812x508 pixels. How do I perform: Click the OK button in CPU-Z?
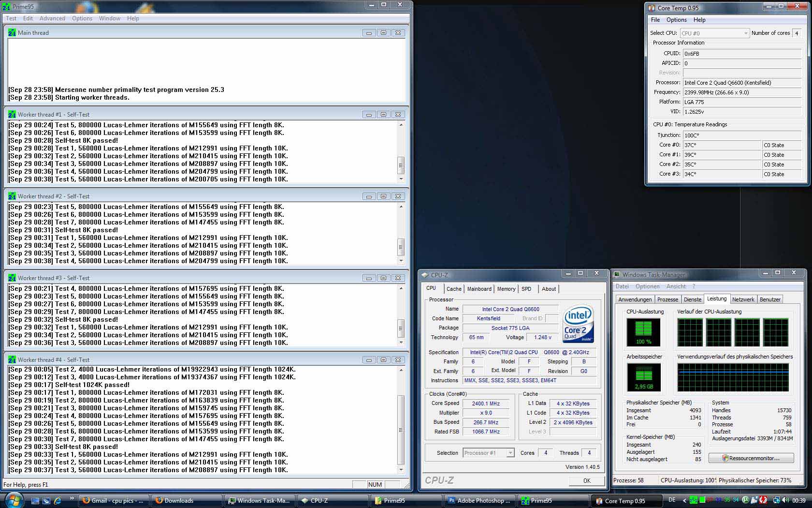(x=587, y=480)
